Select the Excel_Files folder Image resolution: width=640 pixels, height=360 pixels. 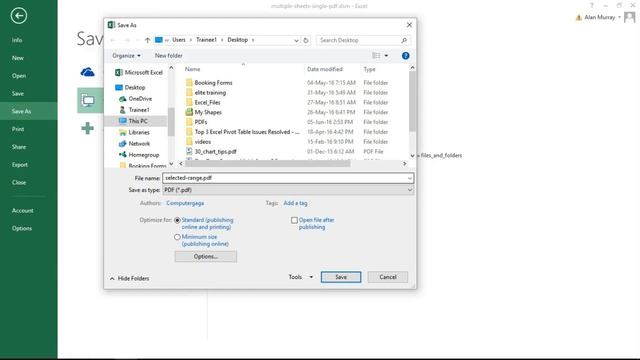[203, 102]
